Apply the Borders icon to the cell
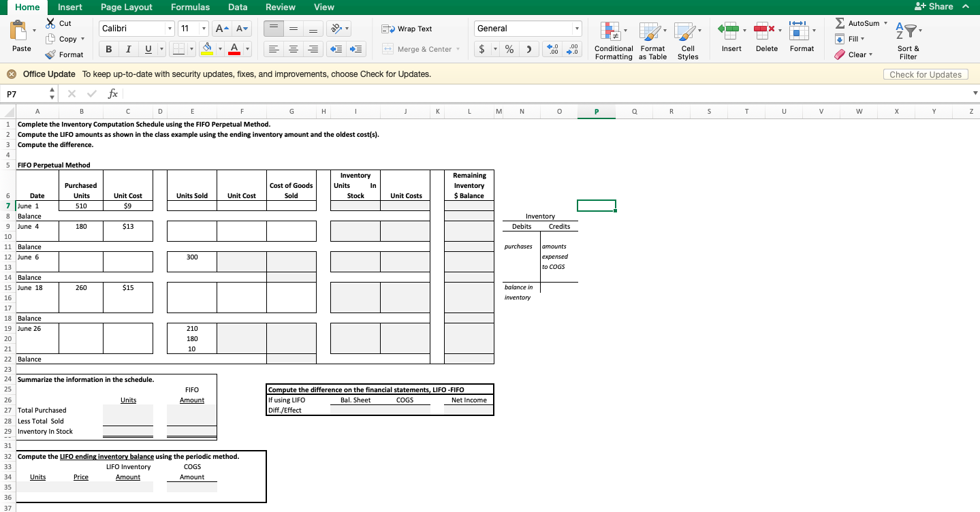 tap(178, 49)
